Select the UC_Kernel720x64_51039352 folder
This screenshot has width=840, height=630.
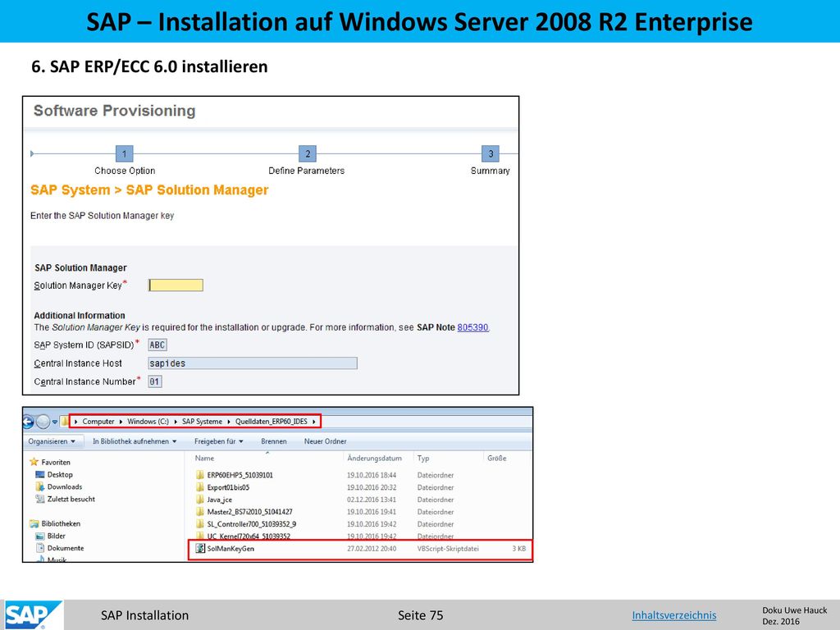pyautogui.click(x=243, y=536)
